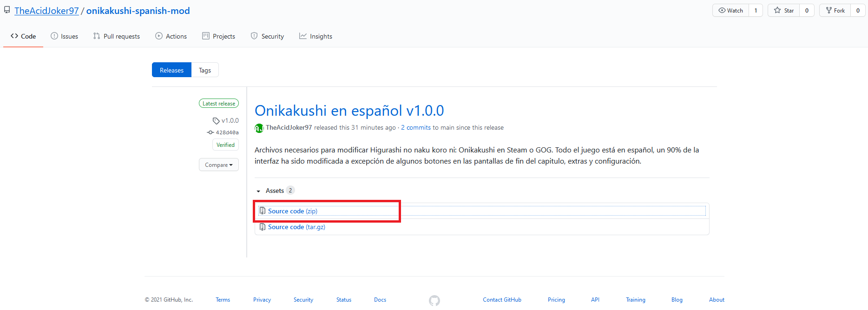
Task: Open commit 428d40a
Action: (227, 132)
